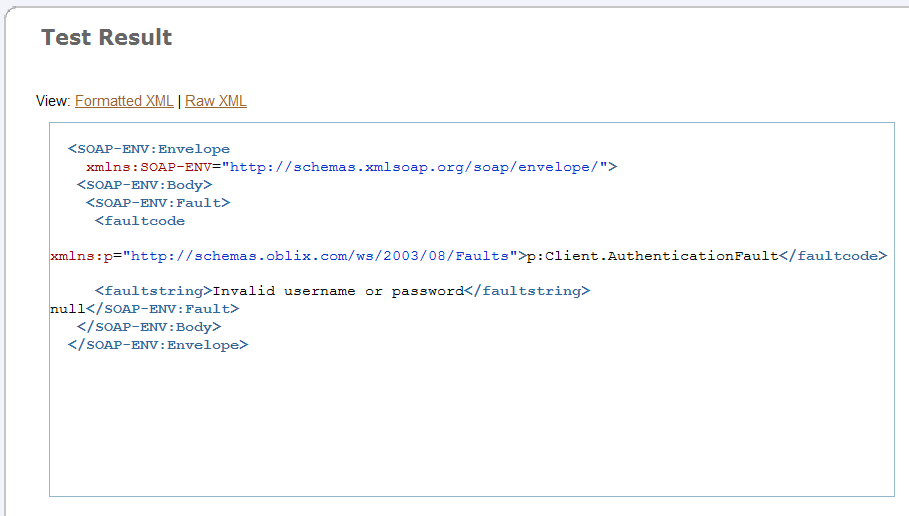Image resolution: width=909 pixels, height=516 pixels.
Task: Click the schemas.oblix.com Faults URL value
Action: pyautogui.click(x=320, y=256)
